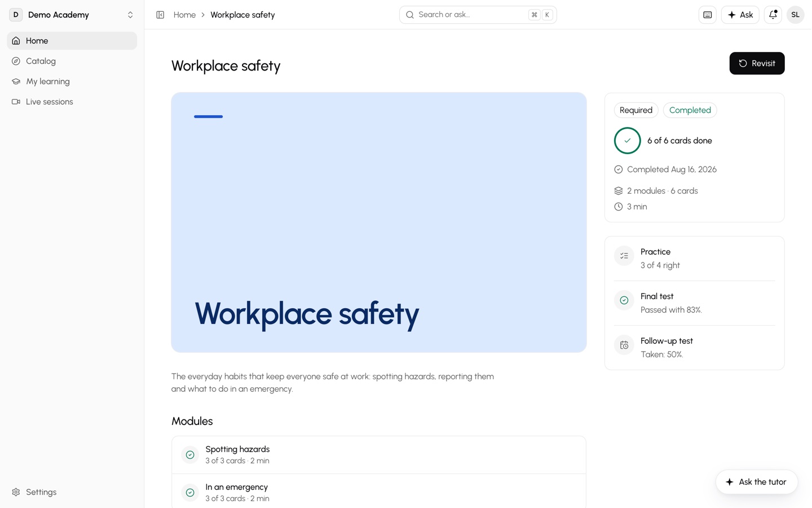This screenshot has width=812, height=508.
Task: Open the Practice results row
Action: point(695,259)
